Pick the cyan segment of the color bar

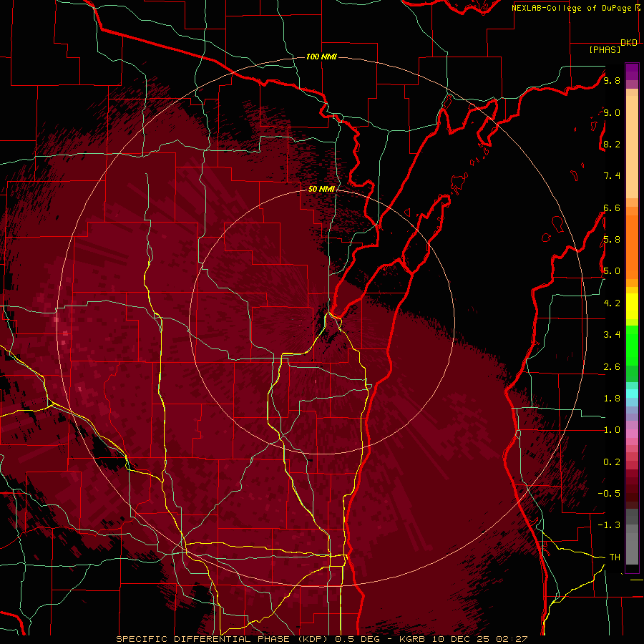point(632,394)
